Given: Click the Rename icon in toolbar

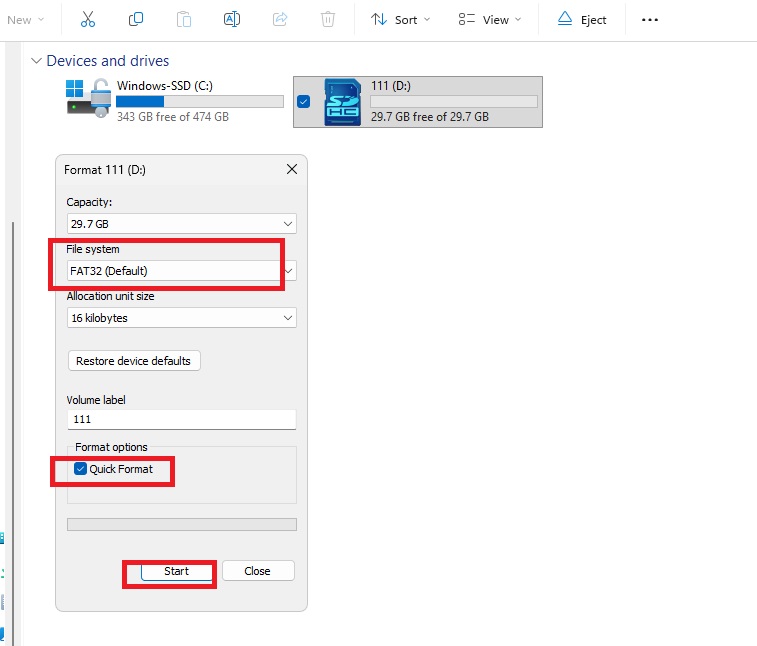Looking at the screenshot, I should 232,20.
